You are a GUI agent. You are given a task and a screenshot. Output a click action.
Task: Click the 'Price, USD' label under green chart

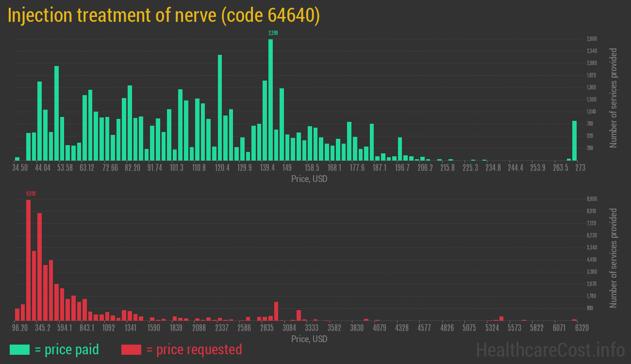tap(309, 179)
